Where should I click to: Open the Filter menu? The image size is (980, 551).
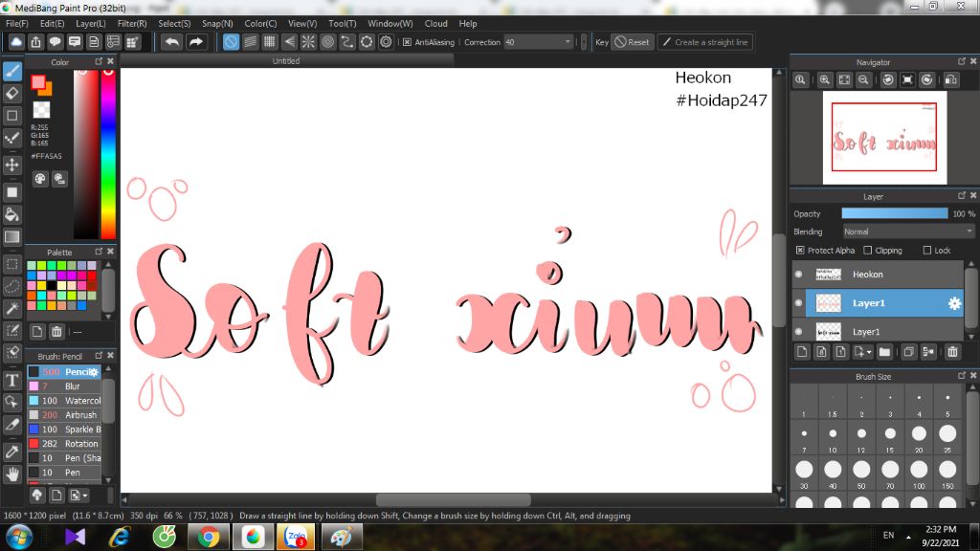click(x=132, y=23)
